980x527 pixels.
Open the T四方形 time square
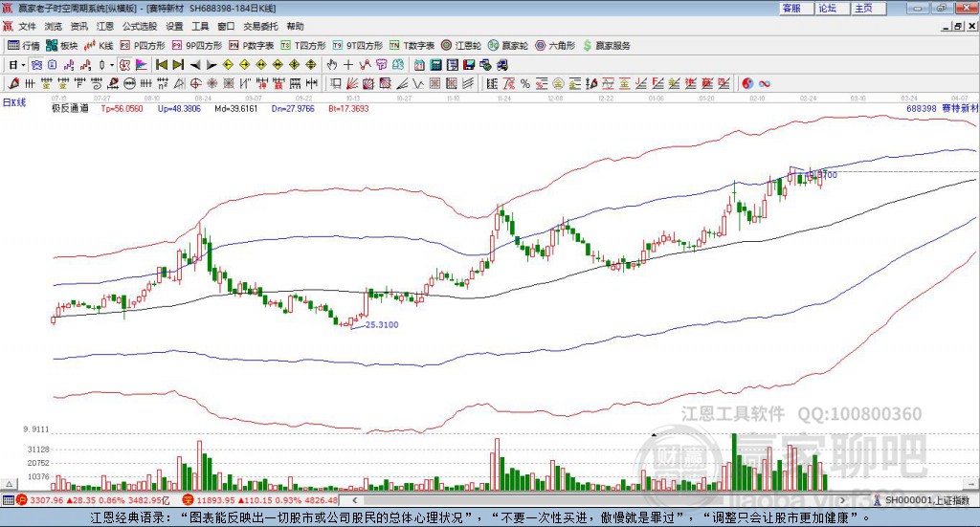tap(303, 46)
